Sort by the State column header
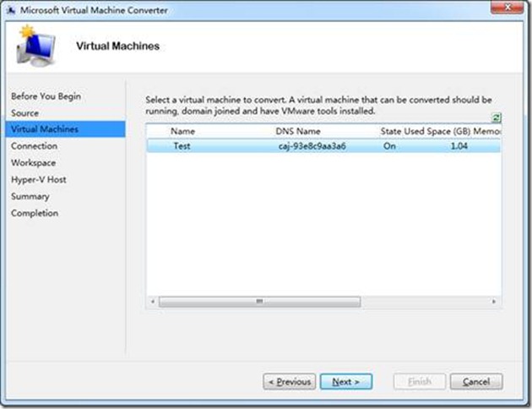 coord(390,131)
